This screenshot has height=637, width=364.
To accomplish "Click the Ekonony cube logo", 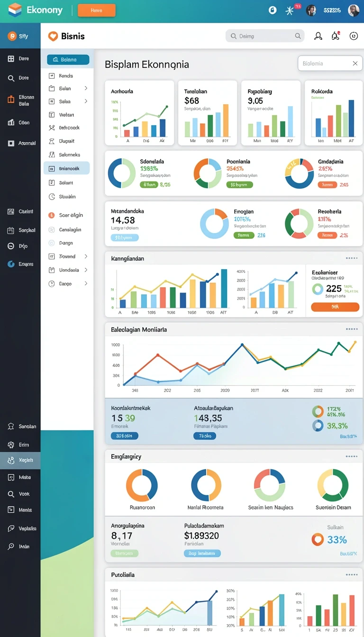I will 15,9.
